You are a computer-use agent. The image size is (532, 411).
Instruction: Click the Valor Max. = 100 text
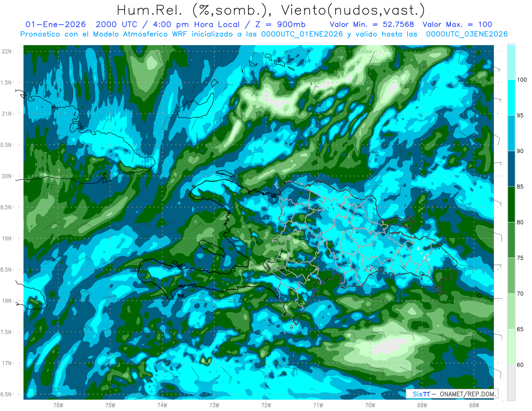click(458, 24)
